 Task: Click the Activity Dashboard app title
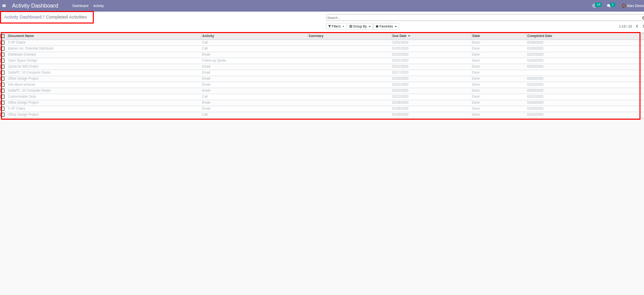35,6
